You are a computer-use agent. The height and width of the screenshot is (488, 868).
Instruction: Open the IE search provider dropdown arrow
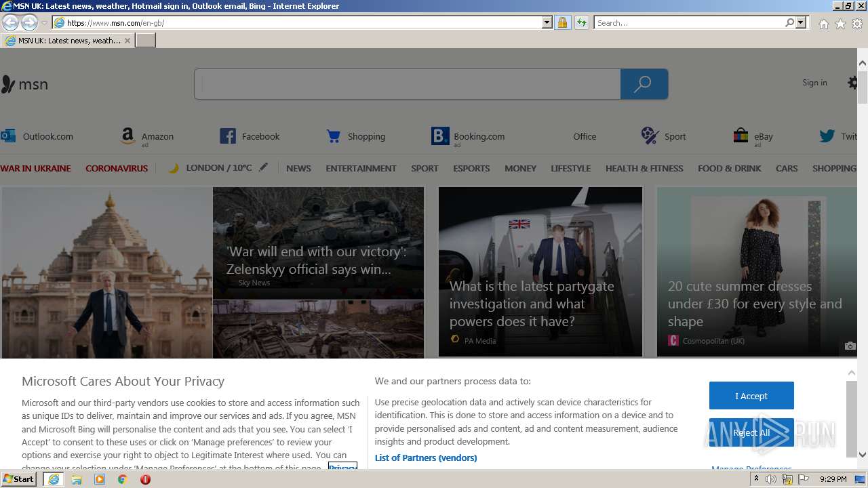[802, 22]
